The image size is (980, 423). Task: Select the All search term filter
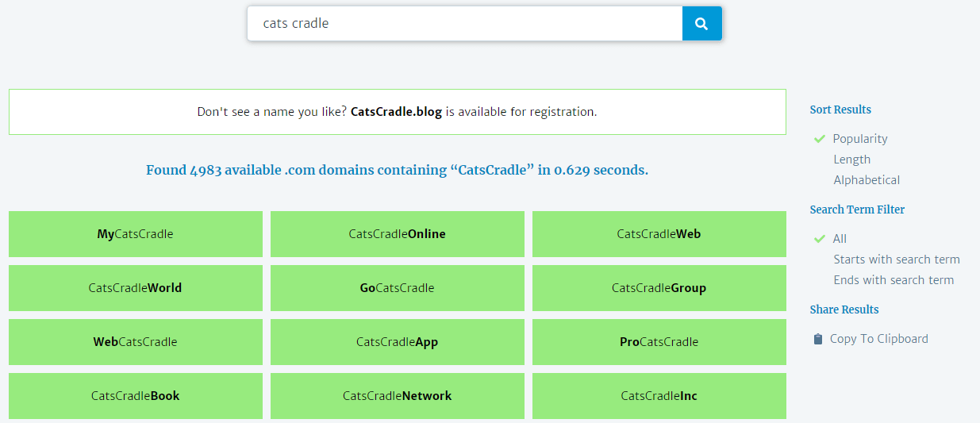point(840,239)
